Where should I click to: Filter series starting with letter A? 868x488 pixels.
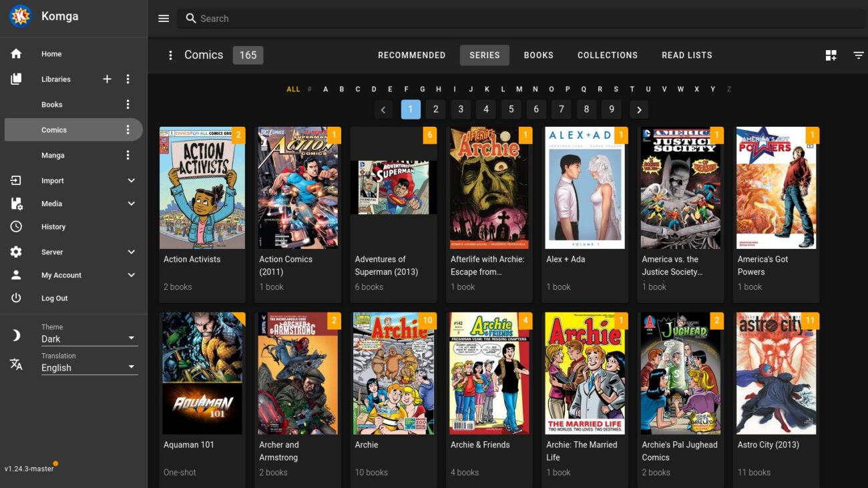326,89
